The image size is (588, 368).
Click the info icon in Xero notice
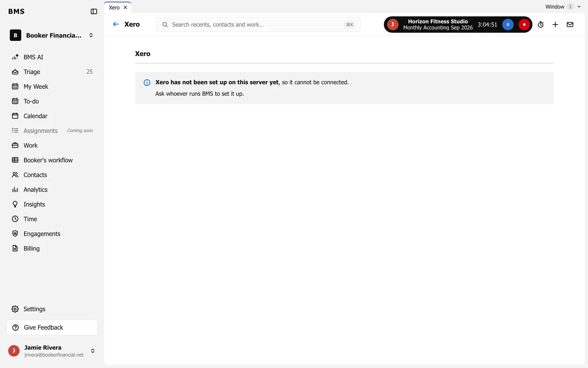click(x=147, y=83)
